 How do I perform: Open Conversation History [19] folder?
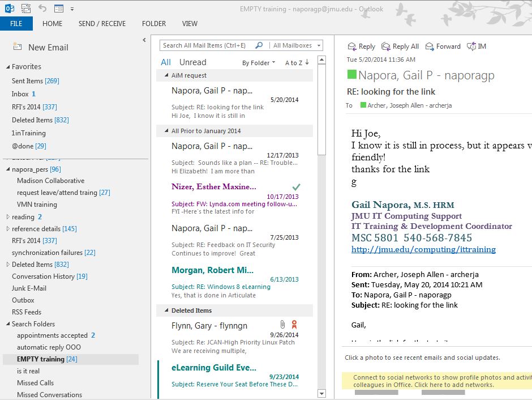(x=50, y=276)
